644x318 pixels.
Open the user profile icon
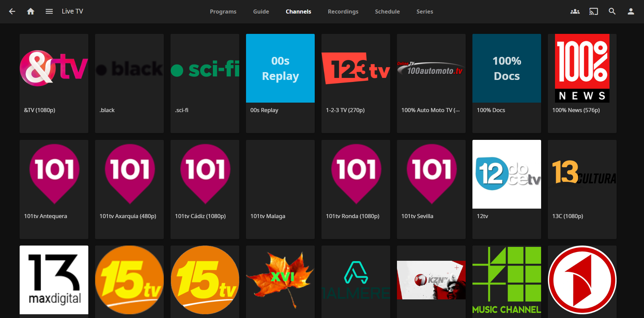631,12
